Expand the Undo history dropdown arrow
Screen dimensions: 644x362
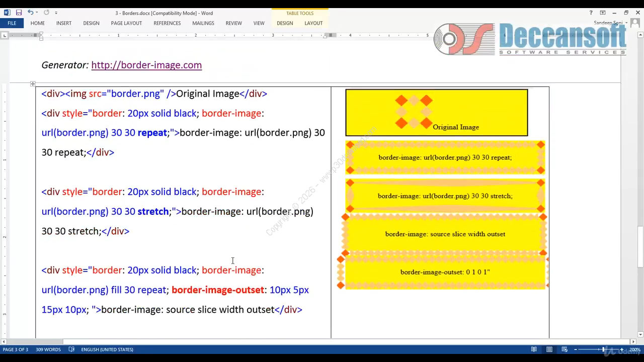pos(38,13)
